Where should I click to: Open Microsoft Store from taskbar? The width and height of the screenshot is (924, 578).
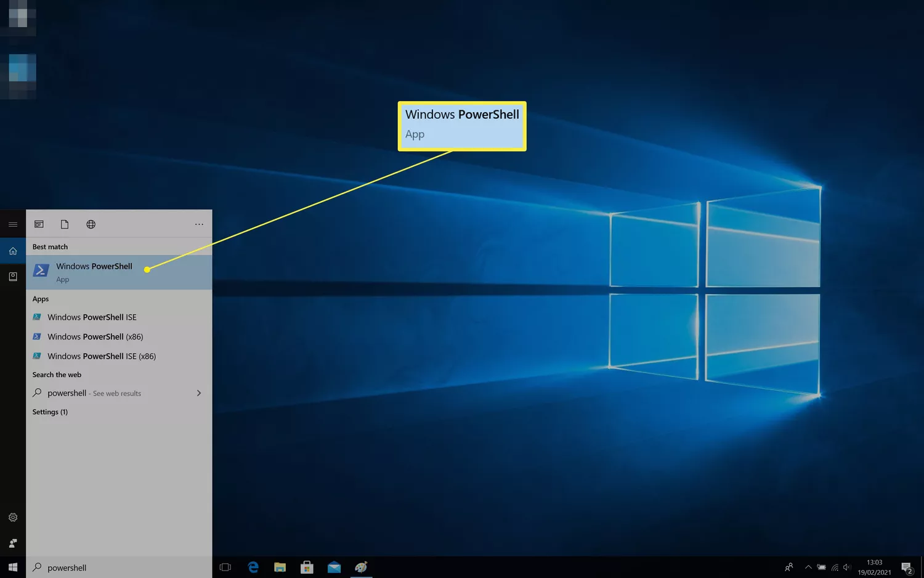307,568
